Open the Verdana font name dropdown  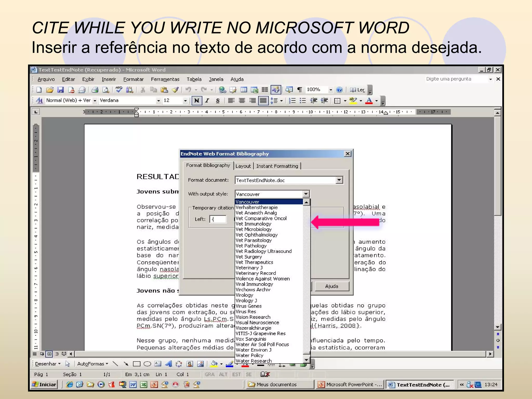tap(158, 100)
